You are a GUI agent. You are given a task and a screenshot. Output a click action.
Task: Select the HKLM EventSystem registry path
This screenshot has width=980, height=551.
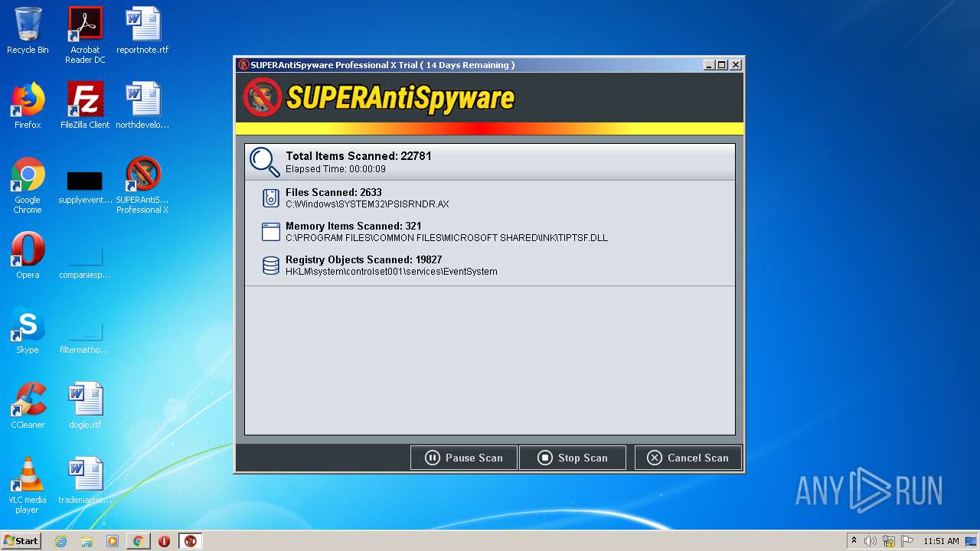(391, 272)
